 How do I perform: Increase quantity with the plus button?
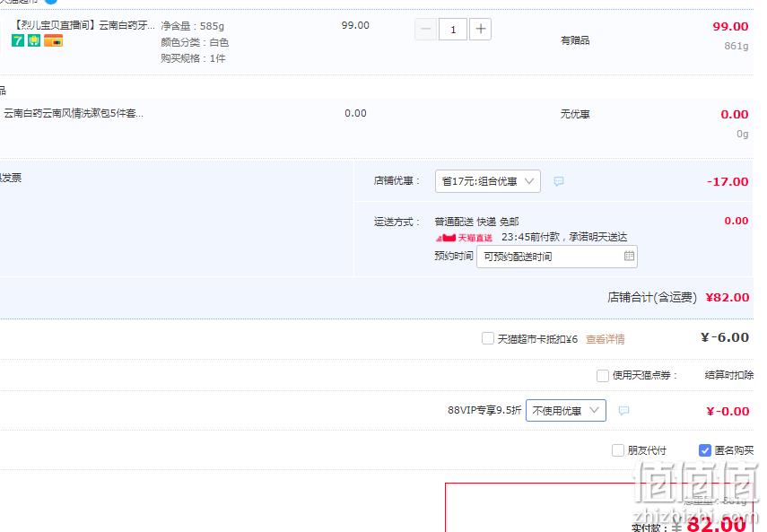(480, 30)
